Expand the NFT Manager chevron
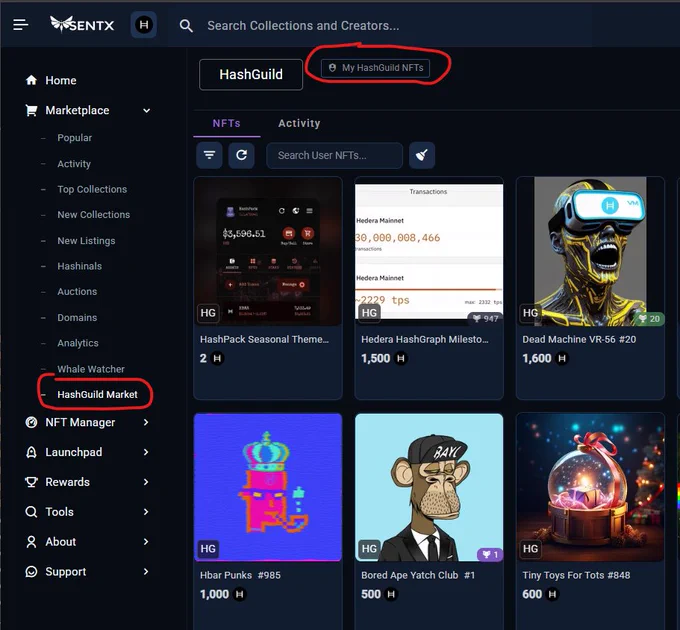Screen dimensions: 680x630 coord(146,422)
